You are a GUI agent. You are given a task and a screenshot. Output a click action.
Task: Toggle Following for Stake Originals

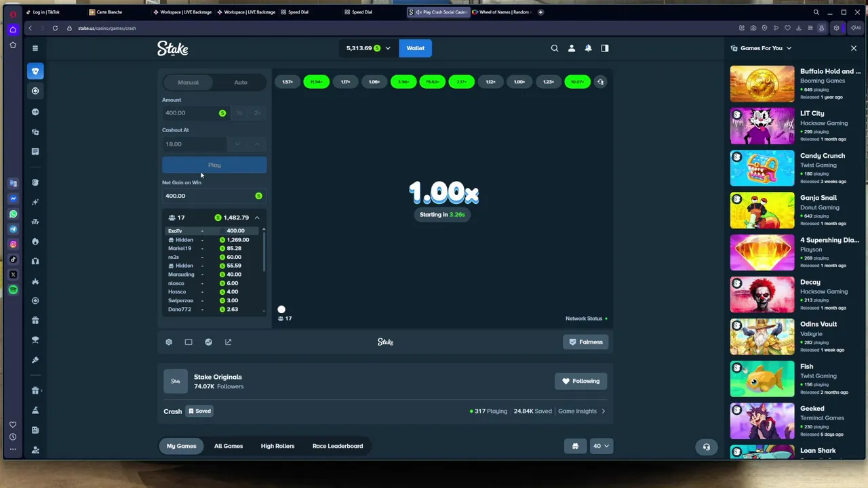(x=580, y=381)
